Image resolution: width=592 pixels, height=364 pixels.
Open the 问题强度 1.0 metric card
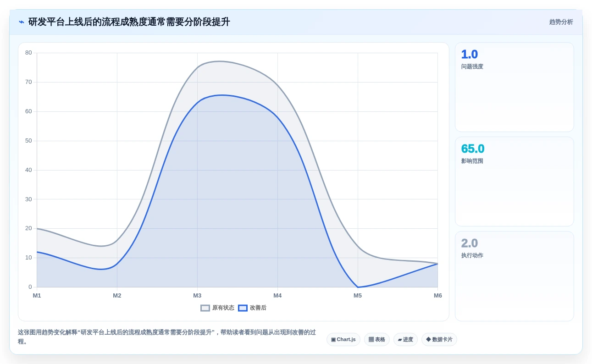(x=514, y=87)
